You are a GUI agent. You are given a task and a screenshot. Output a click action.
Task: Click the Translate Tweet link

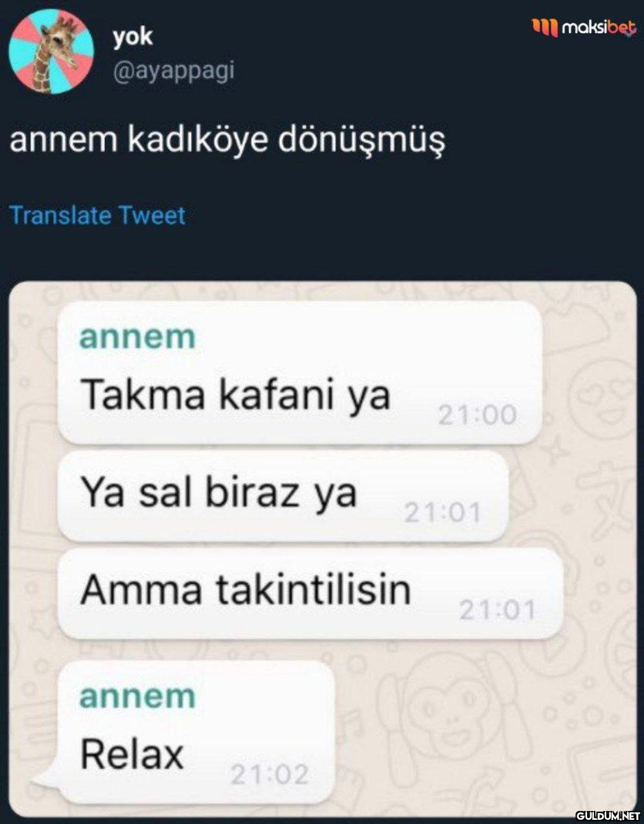pos(97,216)
